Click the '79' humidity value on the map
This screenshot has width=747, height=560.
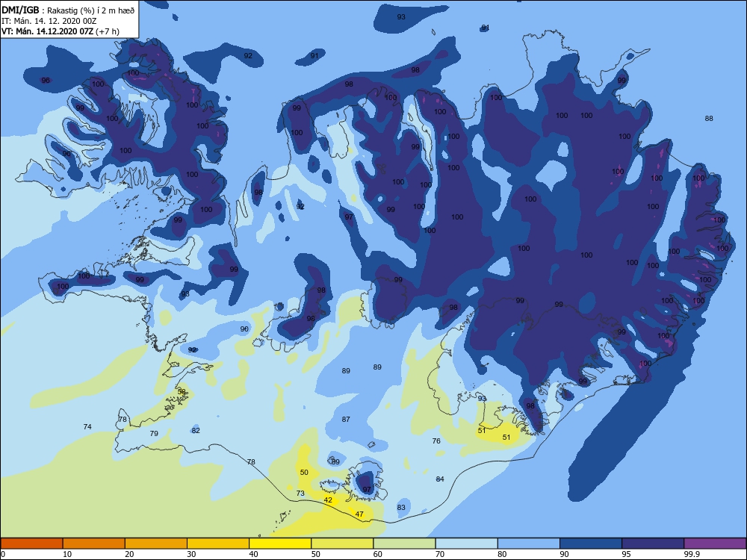coord(153,433)
